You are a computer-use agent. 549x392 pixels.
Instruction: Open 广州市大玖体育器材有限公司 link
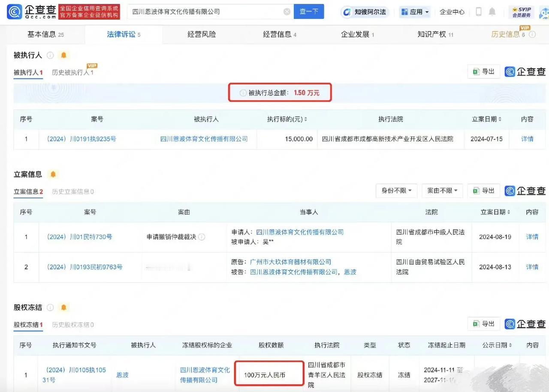[x=290, y=262]
